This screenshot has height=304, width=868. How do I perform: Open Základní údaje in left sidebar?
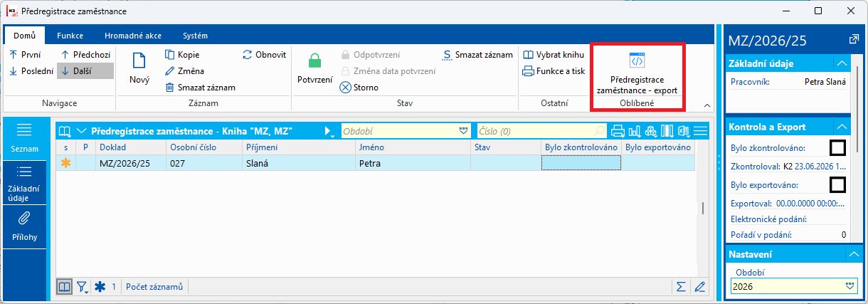pos(25,184)
